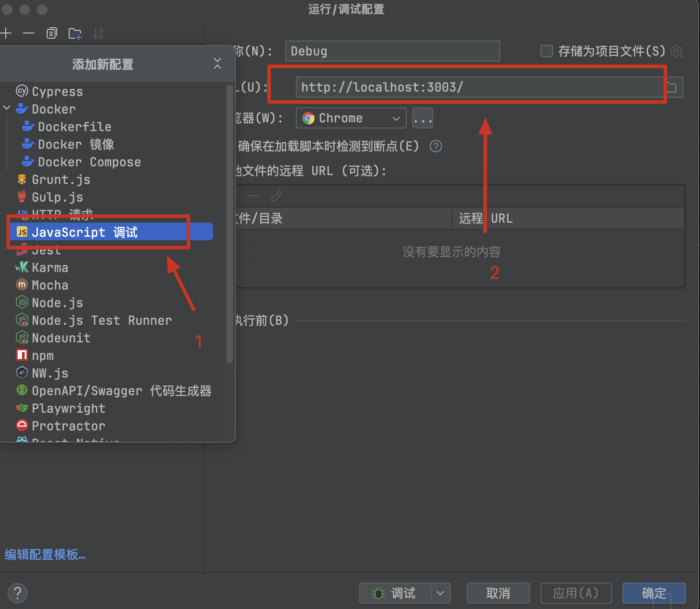Open the Chrome browser dropdown
This screenshot has height=609, width=700.
(x=351, y=118)
